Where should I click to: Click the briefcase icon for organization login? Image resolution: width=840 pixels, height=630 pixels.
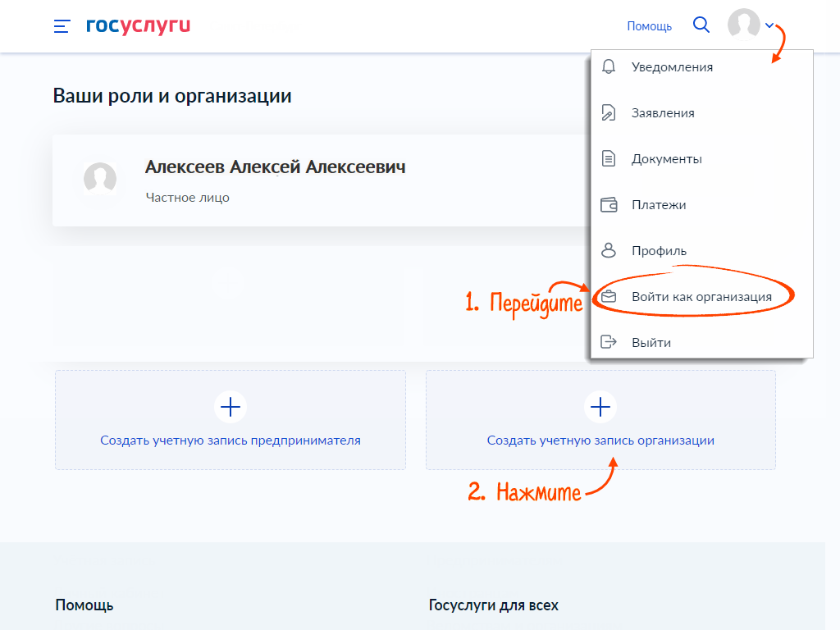coord(609,296)
